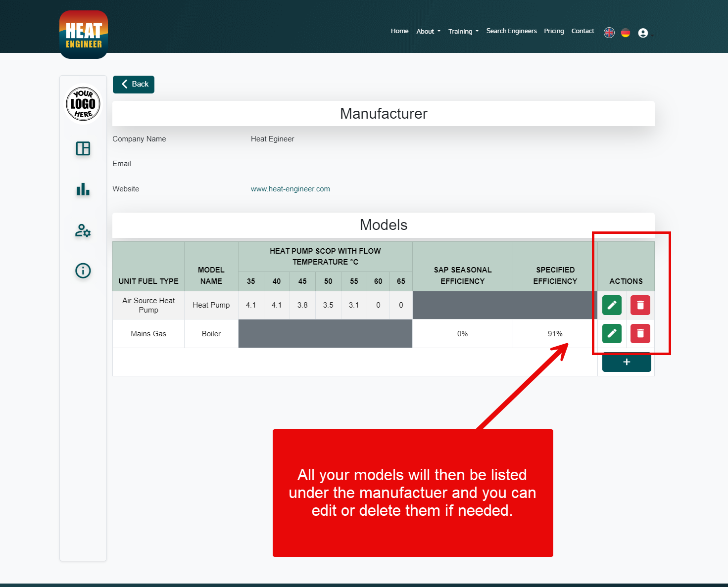The width and height of the screenshot is (728, 587).
Task: Open the bar chart statistics icon
Action: point(83,189)
